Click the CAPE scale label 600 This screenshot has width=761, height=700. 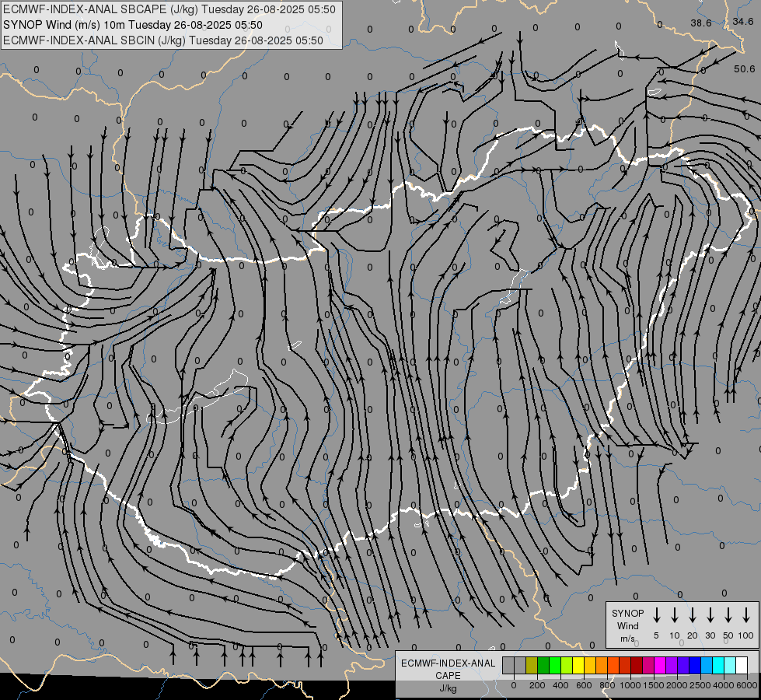(584, 685)
